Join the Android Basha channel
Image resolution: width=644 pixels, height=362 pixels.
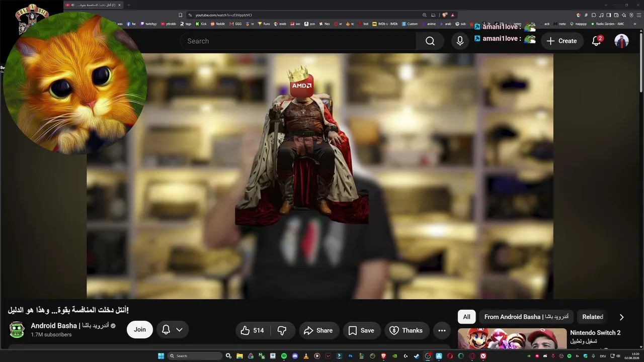tap(140, 330)
